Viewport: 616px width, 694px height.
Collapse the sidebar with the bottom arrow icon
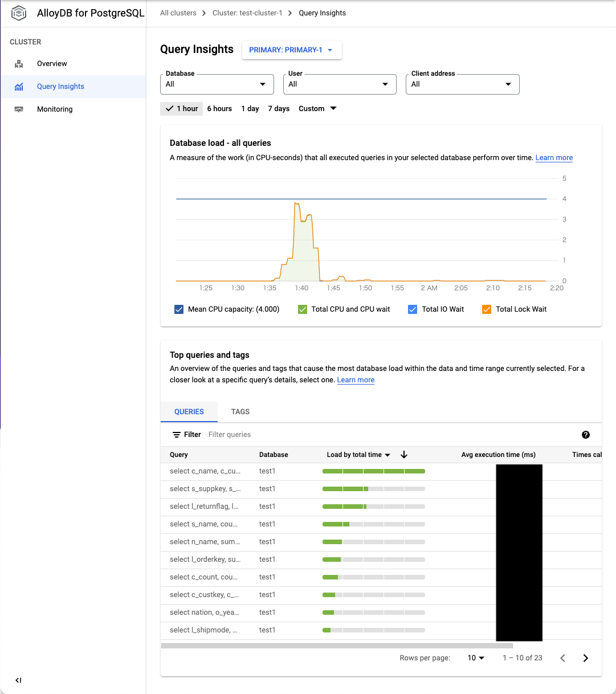[x=18, y=680]
